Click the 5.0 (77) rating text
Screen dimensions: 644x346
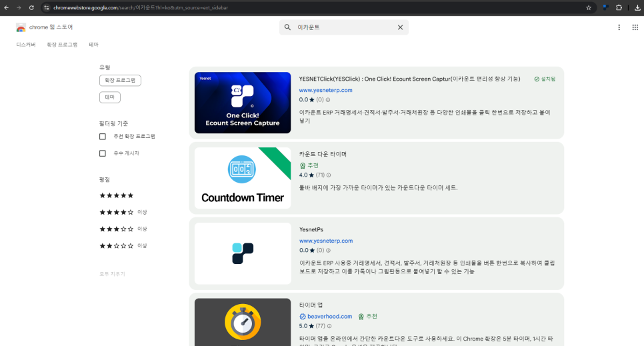coord(312,326)
